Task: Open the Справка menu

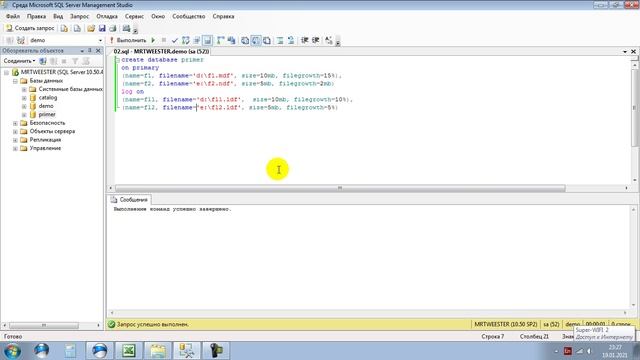Action: pyautogui.click(x=223, y=16)
